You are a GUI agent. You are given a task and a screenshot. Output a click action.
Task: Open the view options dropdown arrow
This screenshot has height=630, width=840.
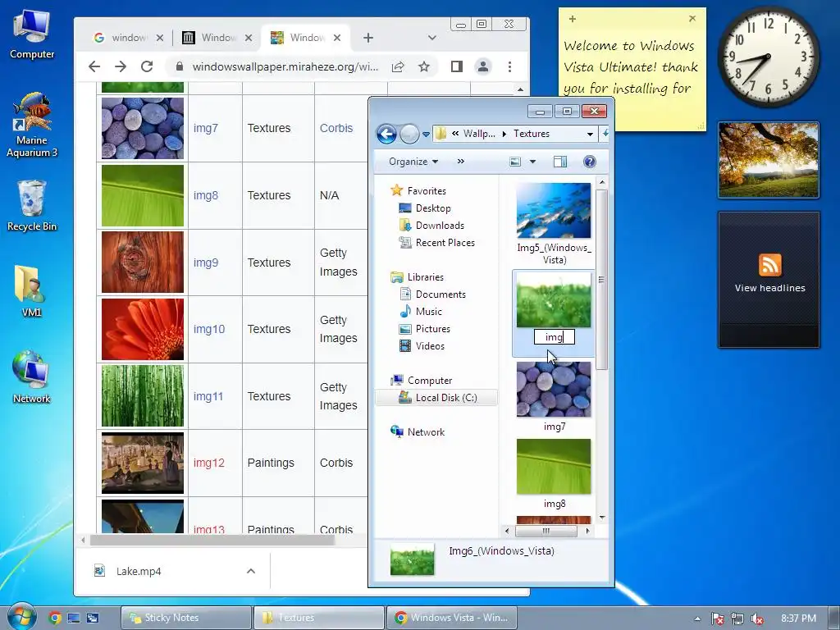tap(532, 162)
